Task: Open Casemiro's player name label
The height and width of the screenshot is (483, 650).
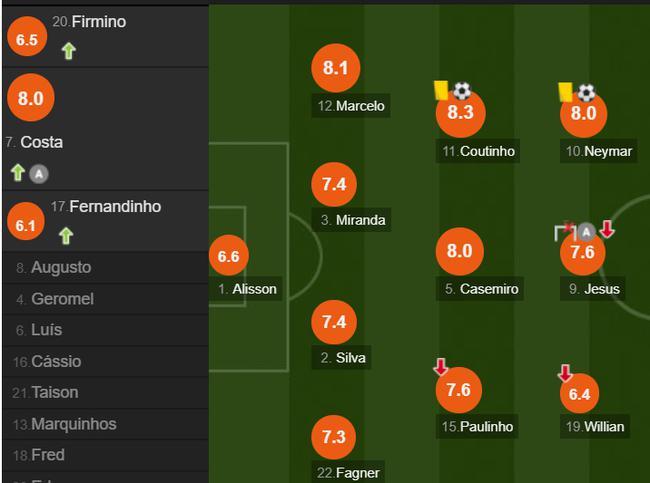Action: (480, 289)
